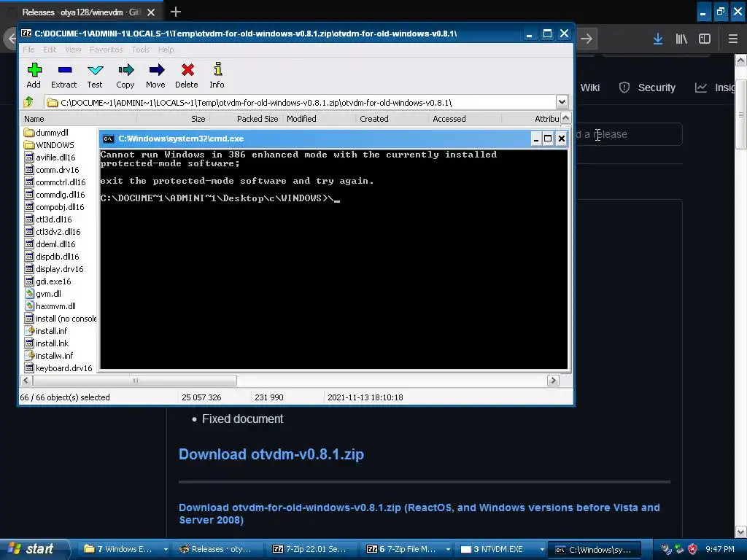Viewport: 747px width, 560px height.
Task: Open the Windows start menu
Action: (x=34, y=549)
